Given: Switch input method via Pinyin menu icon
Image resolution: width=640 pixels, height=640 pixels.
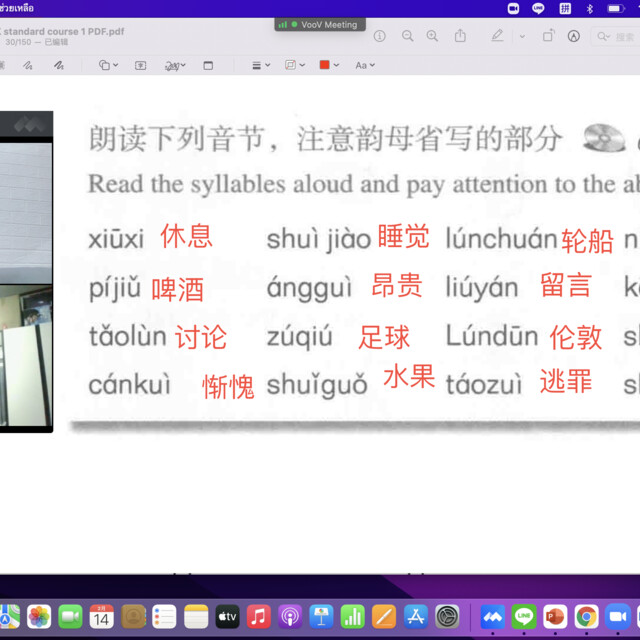Looking at the screenshot, I should pos(565,8).
